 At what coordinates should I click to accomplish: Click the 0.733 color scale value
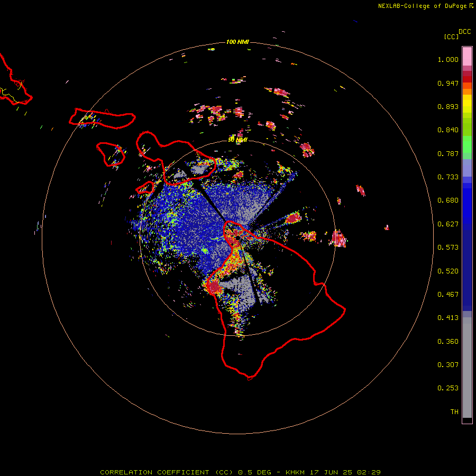pyautogui.click(x=448, y=177)
